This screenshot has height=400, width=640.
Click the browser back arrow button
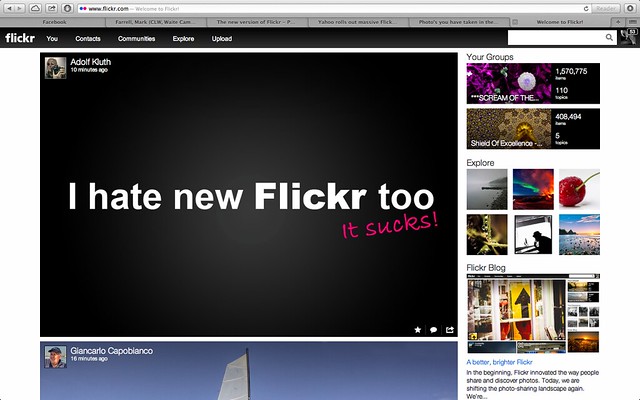(9, 8)
